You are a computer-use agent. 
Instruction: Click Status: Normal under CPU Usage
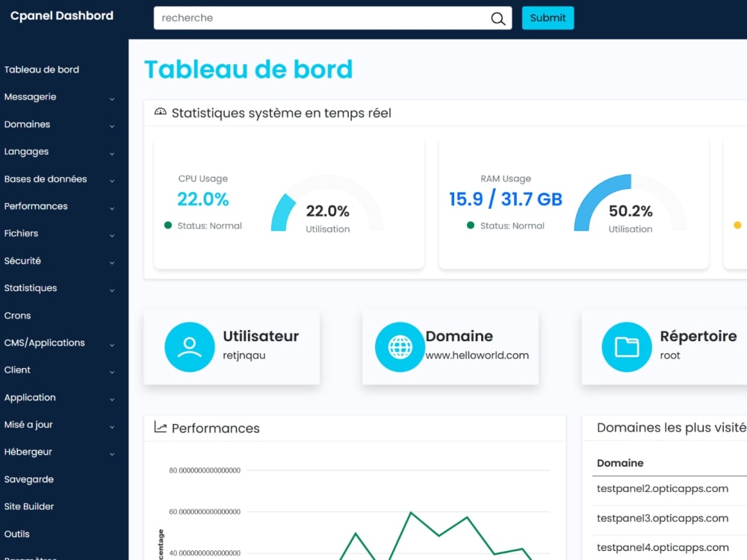[x=210, y=225]
